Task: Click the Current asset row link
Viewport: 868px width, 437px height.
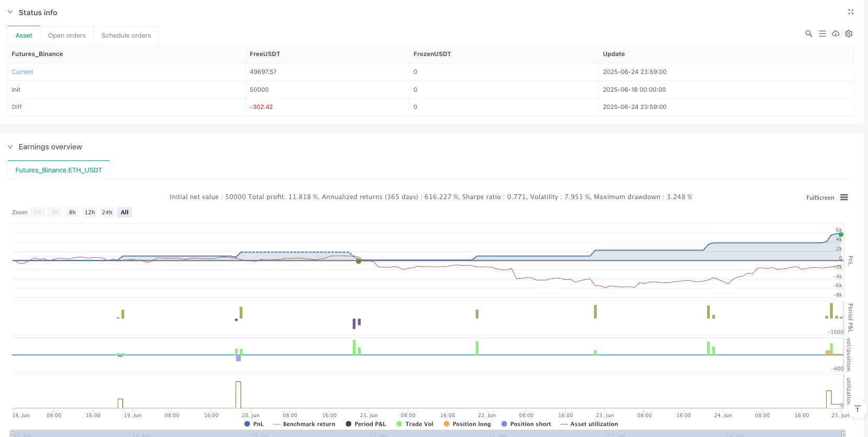Action: (23, 72)
